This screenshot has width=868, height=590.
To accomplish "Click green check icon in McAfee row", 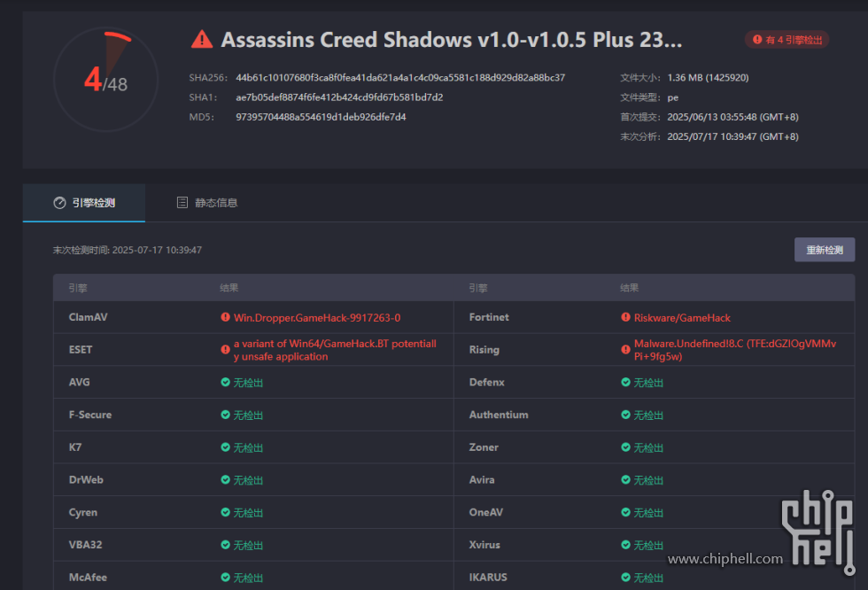I will click(225, 578).
